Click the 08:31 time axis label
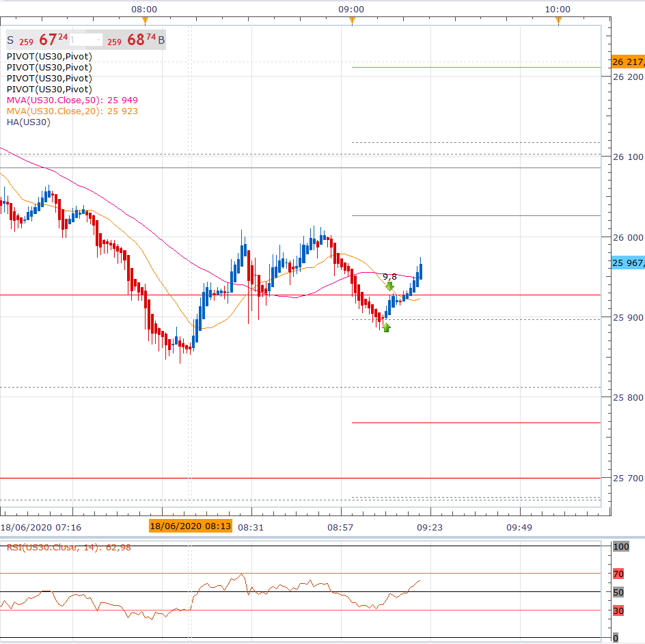The width and height of the screenshot is (645, 644). click(251, 527)
